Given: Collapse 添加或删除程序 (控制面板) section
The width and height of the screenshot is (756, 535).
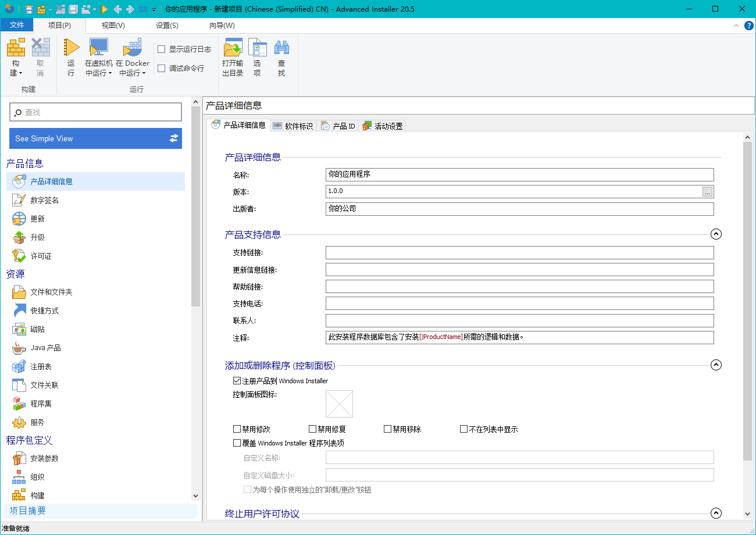Looking at the screenshot, I should pos(716,365).
